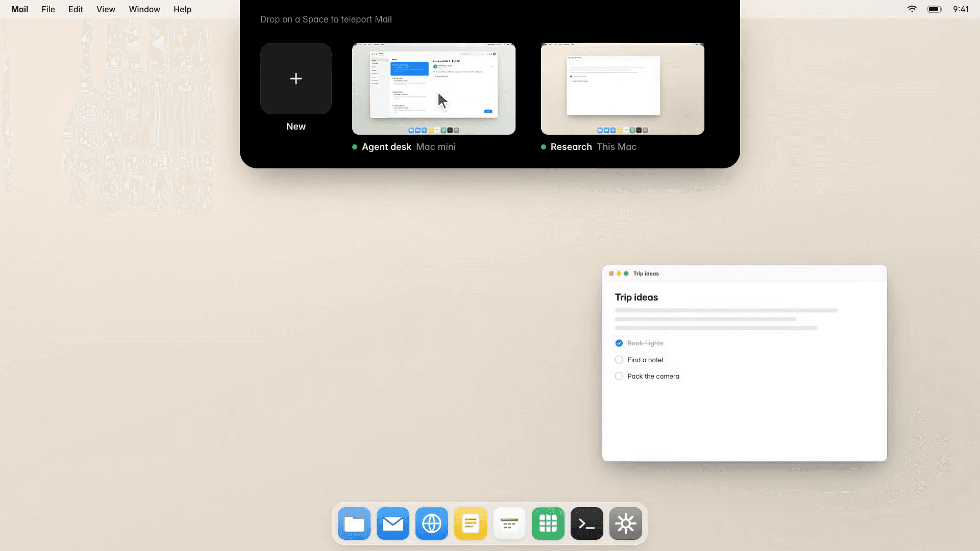Viewport: 980px width, 551px height.
Task: Click the Research label text
Action: click(x=571, y=147)
